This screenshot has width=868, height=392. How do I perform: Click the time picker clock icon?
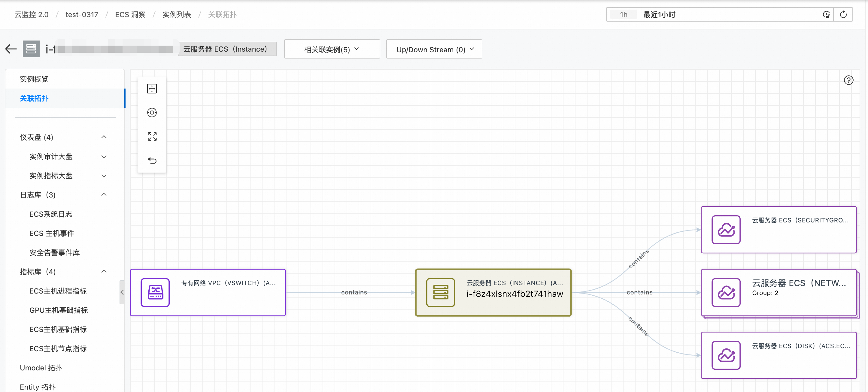click(x=826, y=14)
